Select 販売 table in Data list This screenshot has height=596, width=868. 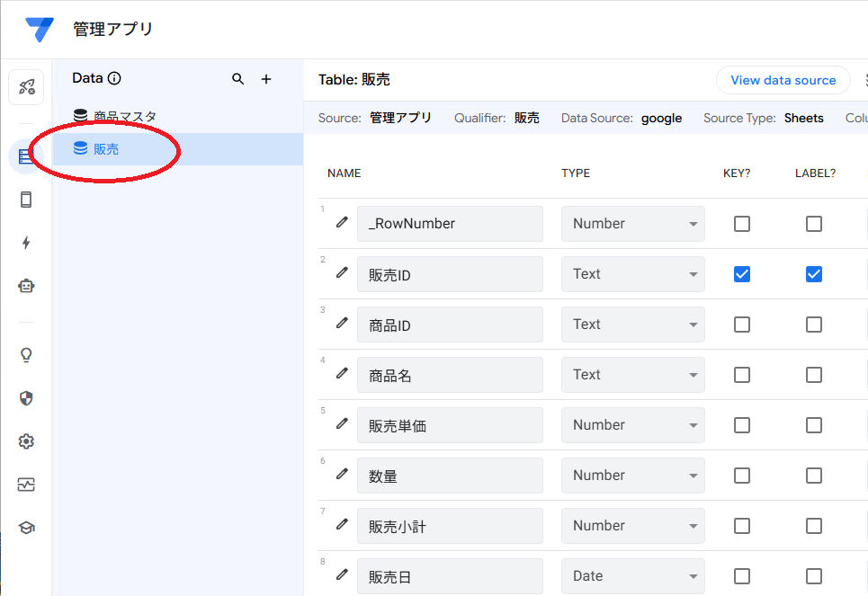click(x=106, y=149)
